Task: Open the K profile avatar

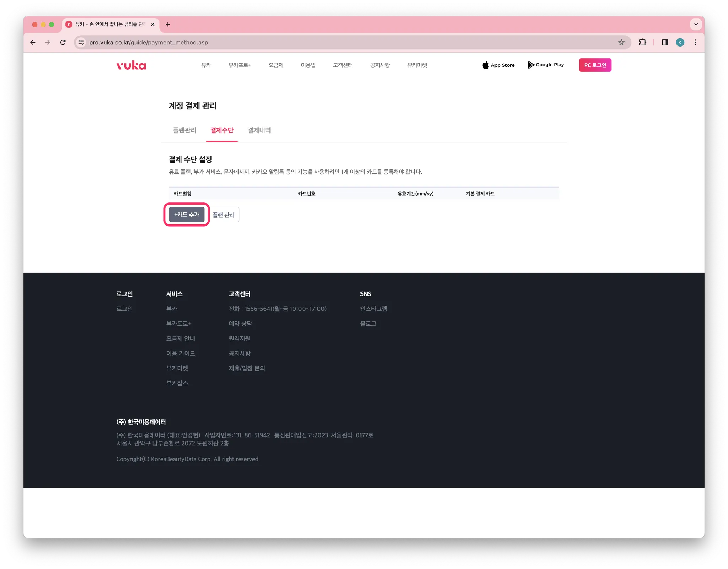Action: (x=680, y=42)
